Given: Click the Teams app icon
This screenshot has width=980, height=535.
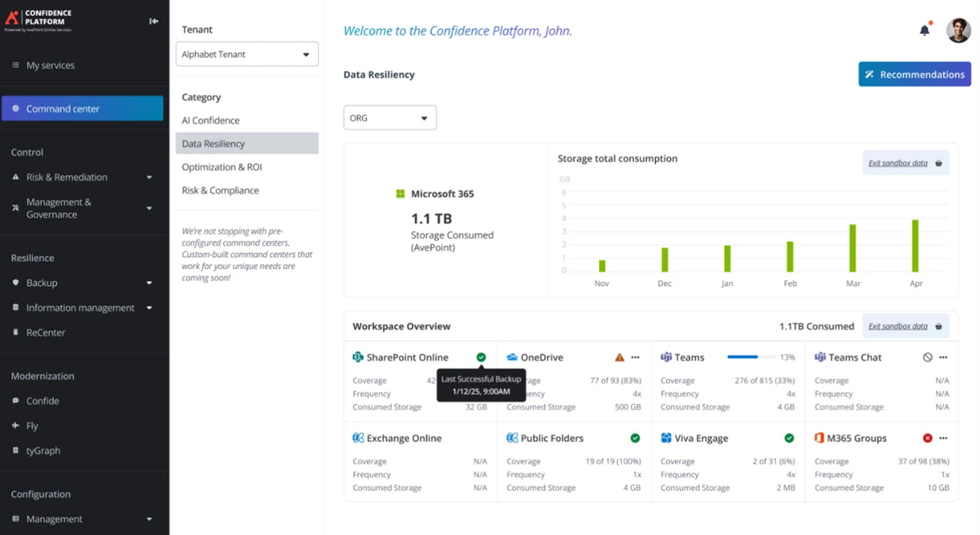Looking at the screenshot, I should 666,357.
